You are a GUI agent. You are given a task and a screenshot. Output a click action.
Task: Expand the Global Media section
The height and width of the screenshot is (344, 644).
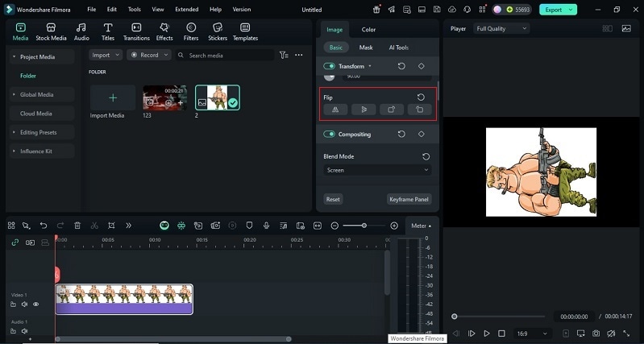tap(14, 94)
